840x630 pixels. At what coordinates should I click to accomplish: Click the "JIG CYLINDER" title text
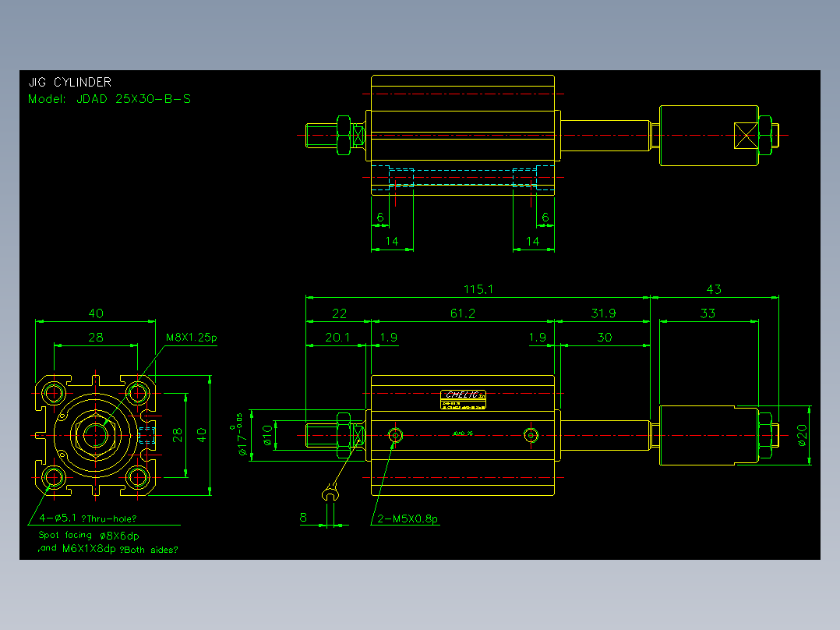[70, 82]
